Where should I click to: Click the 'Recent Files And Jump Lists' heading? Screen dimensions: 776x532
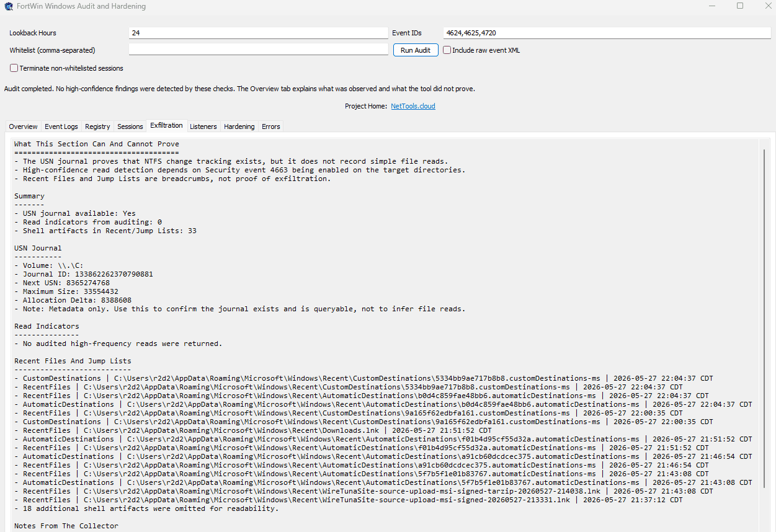(x=73, y=361)
